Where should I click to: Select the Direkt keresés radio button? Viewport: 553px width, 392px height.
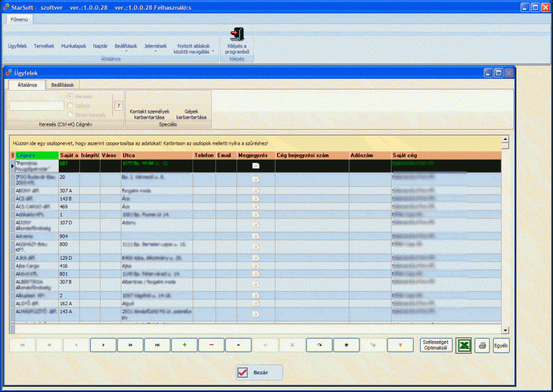[70, 114]
